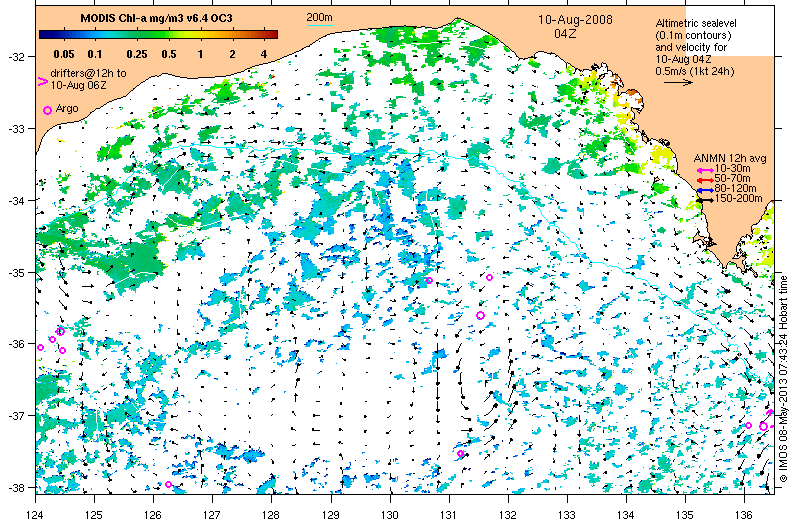This screenshot has height=520, width=800.
Task: Select the magenta 10-30m ANMN arrow
Action: point(705,170)
